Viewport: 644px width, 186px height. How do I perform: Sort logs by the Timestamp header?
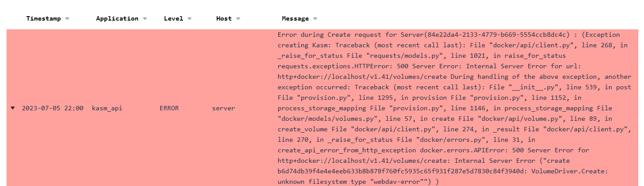coord(45,19)
